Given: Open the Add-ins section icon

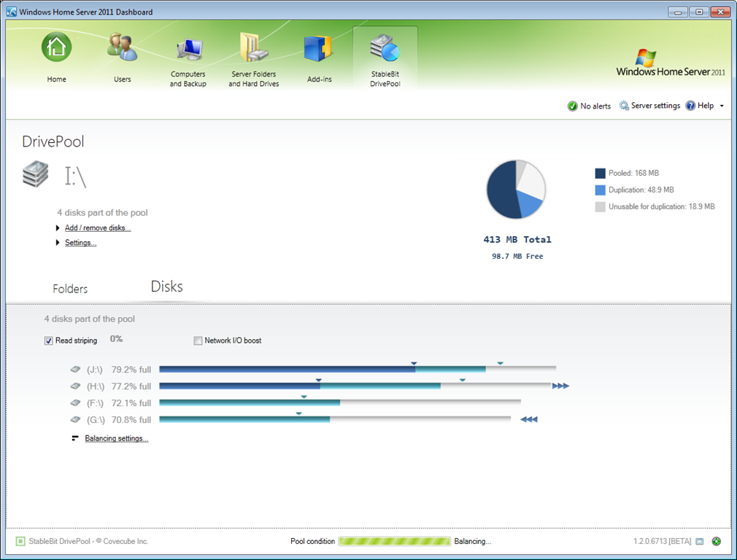Looking at the screenshot, I should [317, 48].
